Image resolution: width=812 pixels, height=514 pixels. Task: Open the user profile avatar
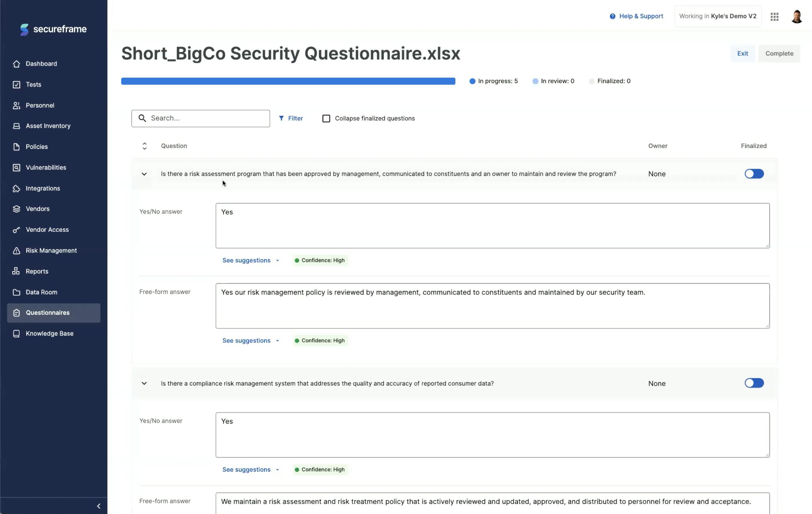click(797, 16)
